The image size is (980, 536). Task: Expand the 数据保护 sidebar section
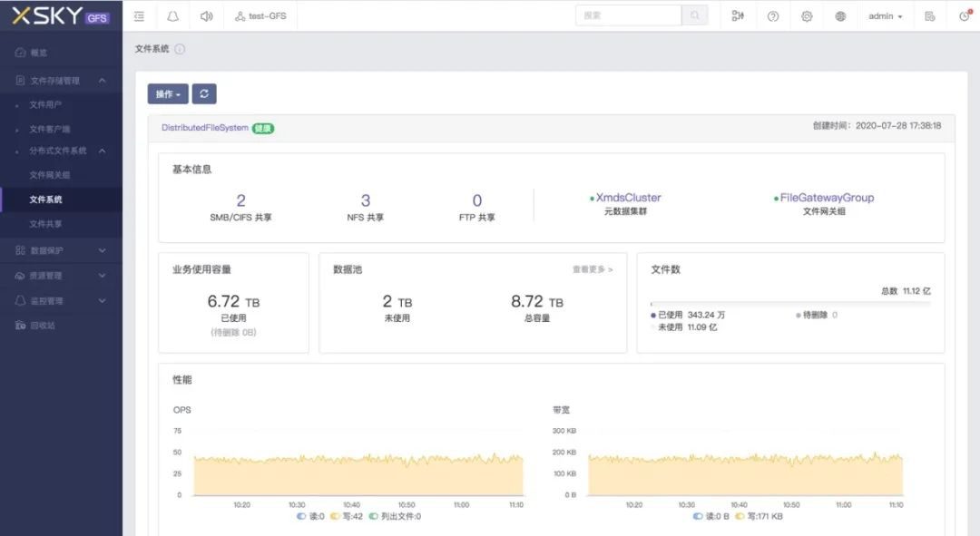pos(54,249)
